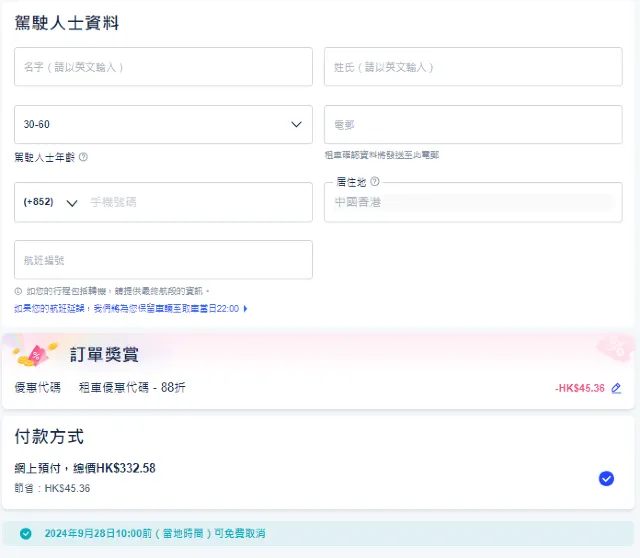This screenshot has width=640, height=558.
Task: Click the residence (居住地) help icon
Action: (x=375, y=181)
